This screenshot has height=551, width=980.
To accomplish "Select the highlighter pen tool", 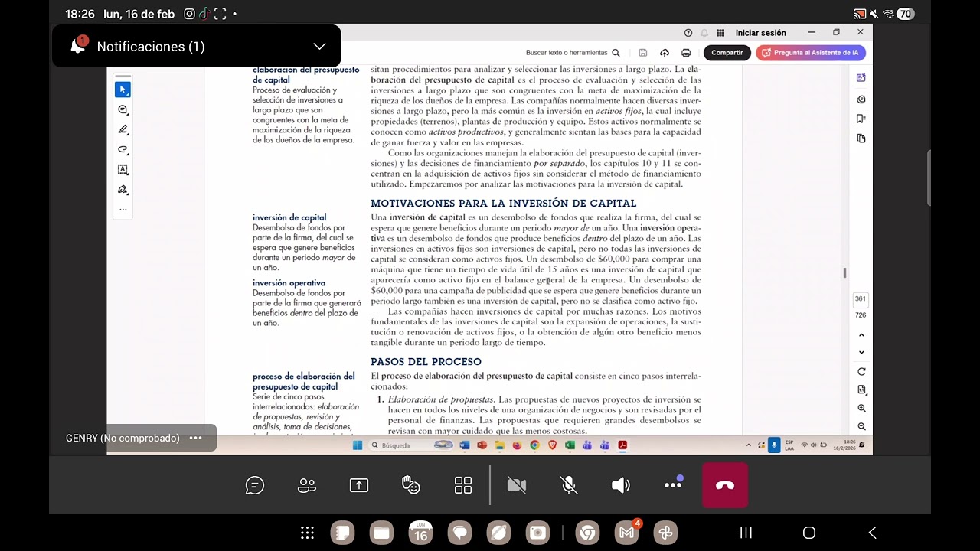I will tap(122, 129).
